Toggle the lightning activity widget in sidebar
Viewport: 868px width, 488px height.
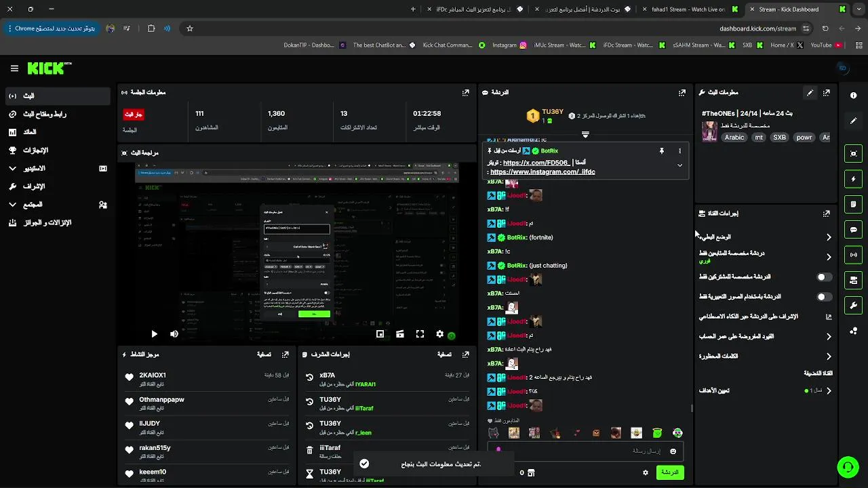854,179
